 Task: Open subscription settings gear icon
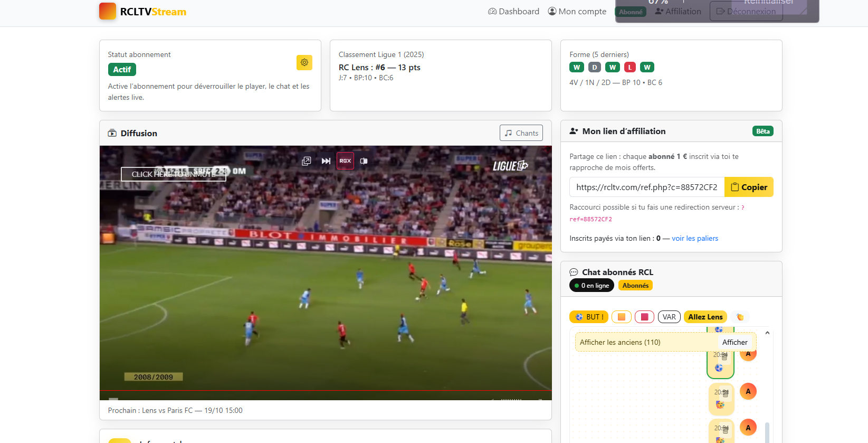click(304, 62)
